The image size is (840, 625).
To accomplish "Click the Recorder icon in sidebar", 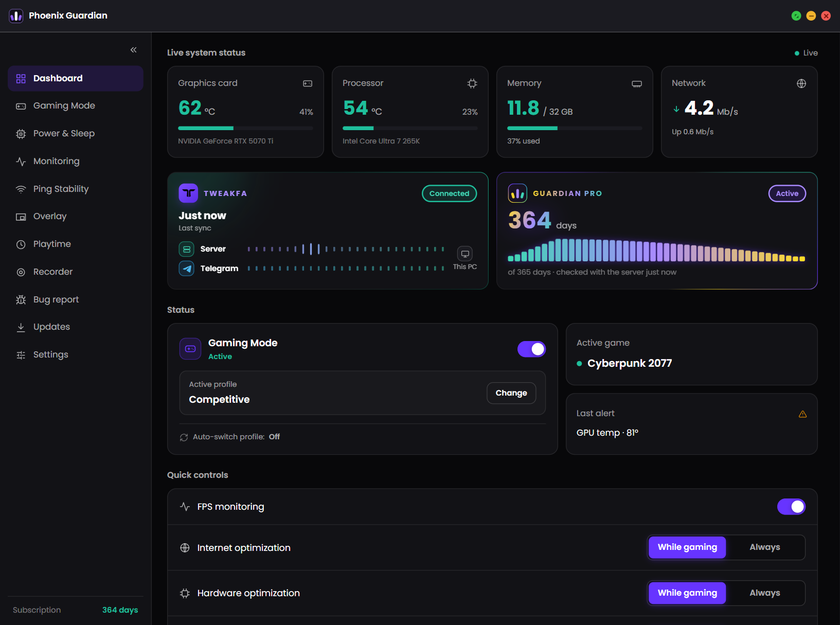I will [x=21, y=272].
